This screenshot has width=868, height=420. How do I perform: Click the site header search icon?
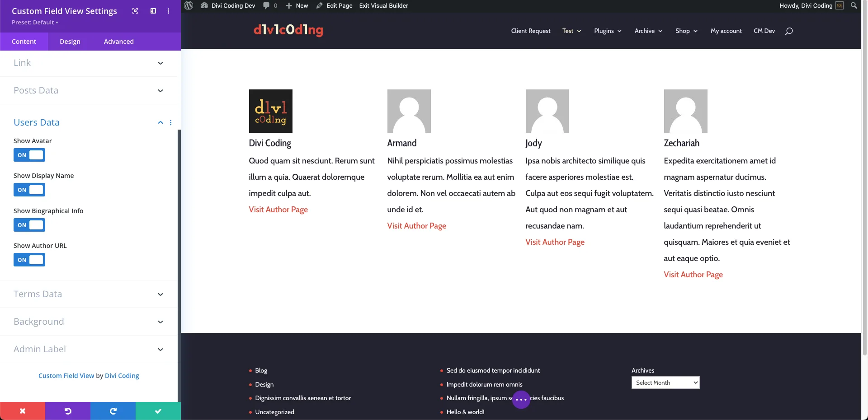click(789, 31)
